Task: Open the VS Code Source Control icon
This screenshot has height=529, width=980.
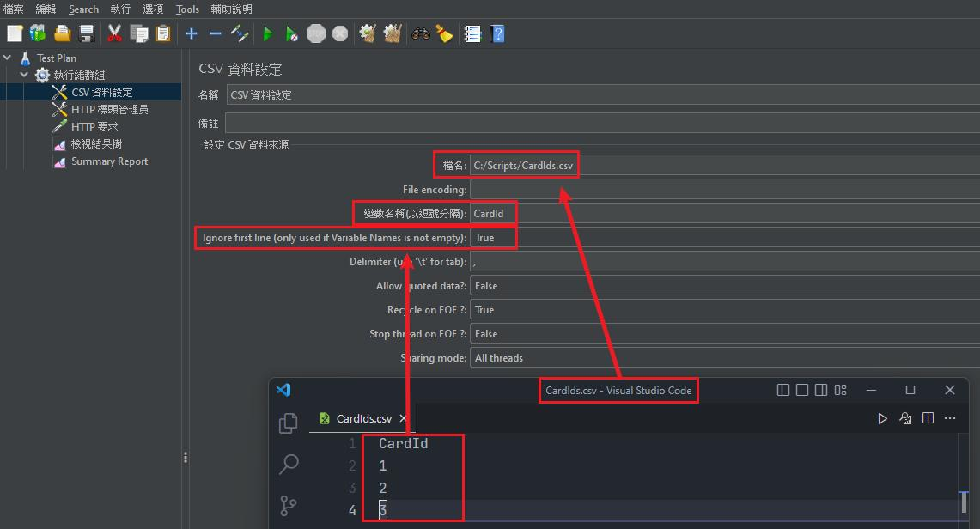Action: (288, 505)
